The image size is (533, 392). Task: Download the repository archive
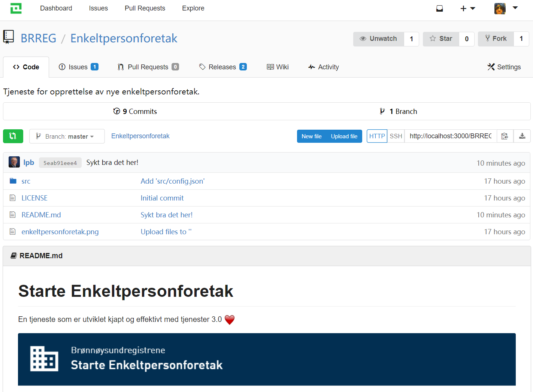[x=522, y=136]
